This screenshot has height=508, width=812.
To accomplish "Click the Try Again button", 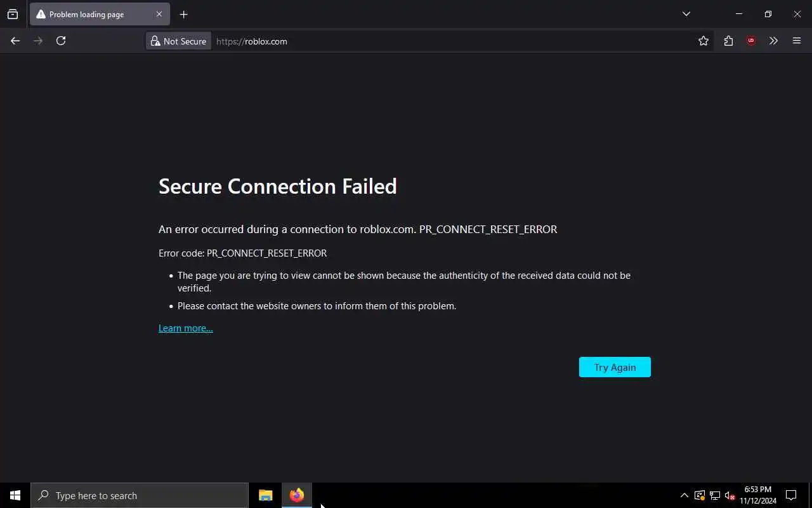I will (x=615, y=367).
